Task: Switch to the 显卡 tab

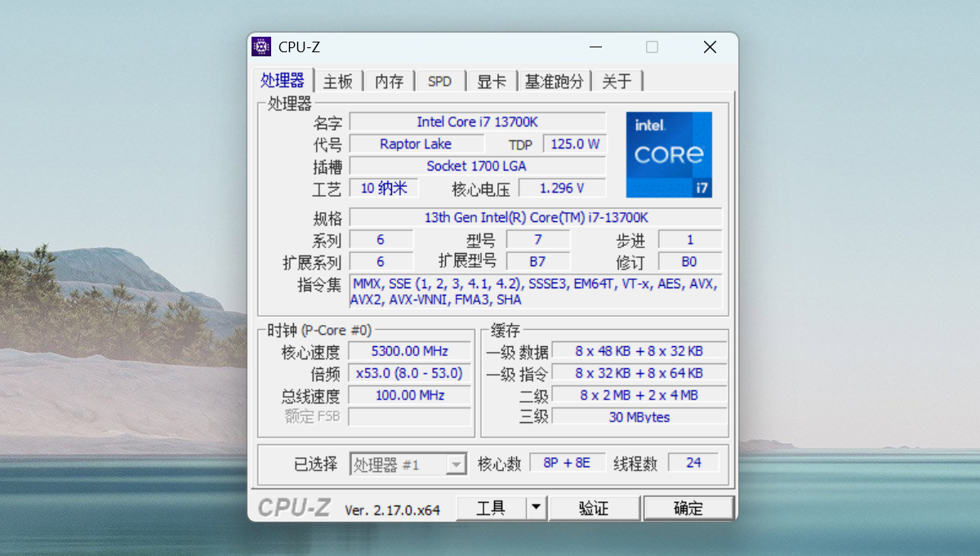Action: (x=491, y=82)
